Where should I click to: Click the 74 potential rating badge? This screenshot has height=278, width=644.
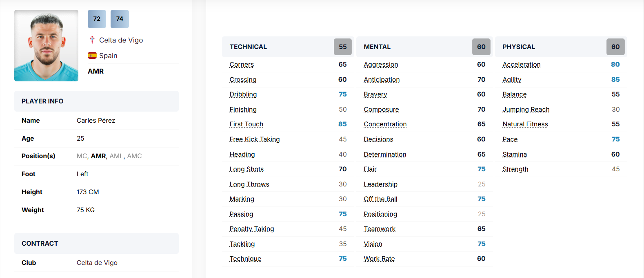(x=120, y=19)
